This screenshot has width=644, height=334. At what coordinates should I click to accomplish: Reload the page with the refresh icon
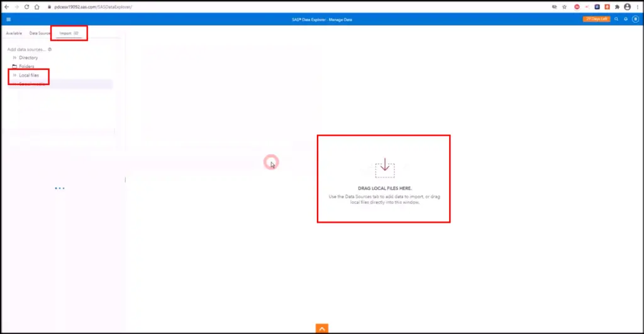pos(26,7)
